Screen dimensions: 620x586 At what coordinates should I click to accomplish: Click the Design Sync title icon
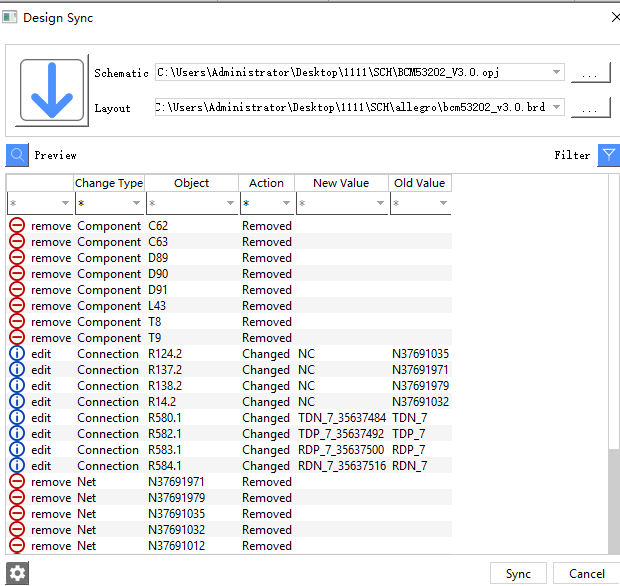pyautogui.click(x=9, y=17)
